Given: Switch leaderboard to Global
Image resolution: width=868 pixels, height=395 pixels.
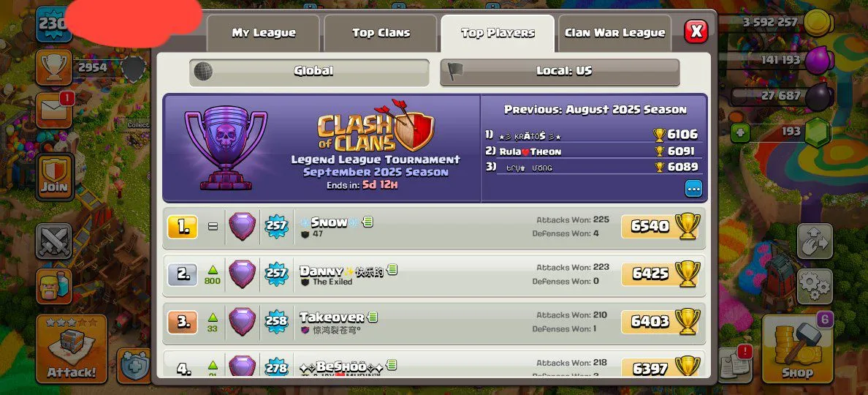Looking at the screenshot, I should 310,72.
